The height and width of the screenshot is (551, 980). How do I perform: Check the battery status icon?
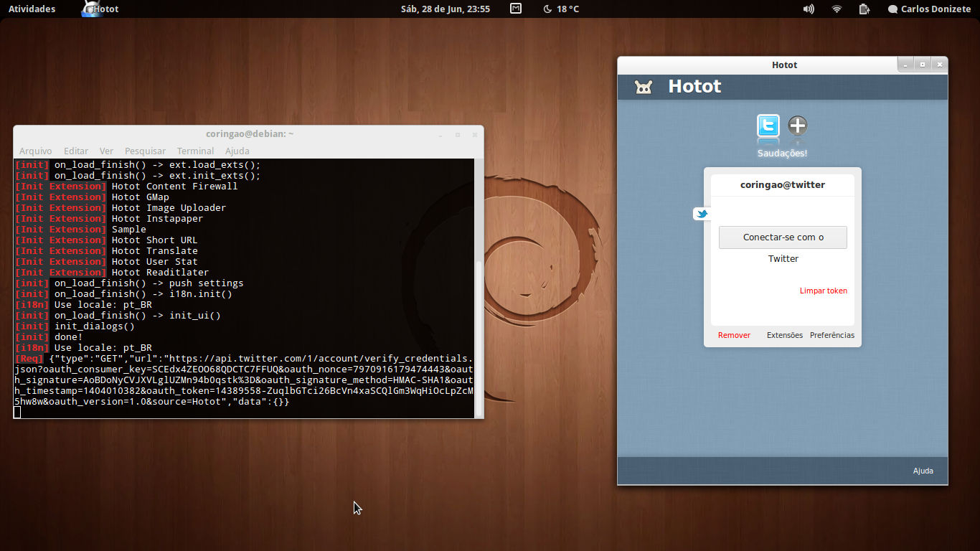[864, 9]
